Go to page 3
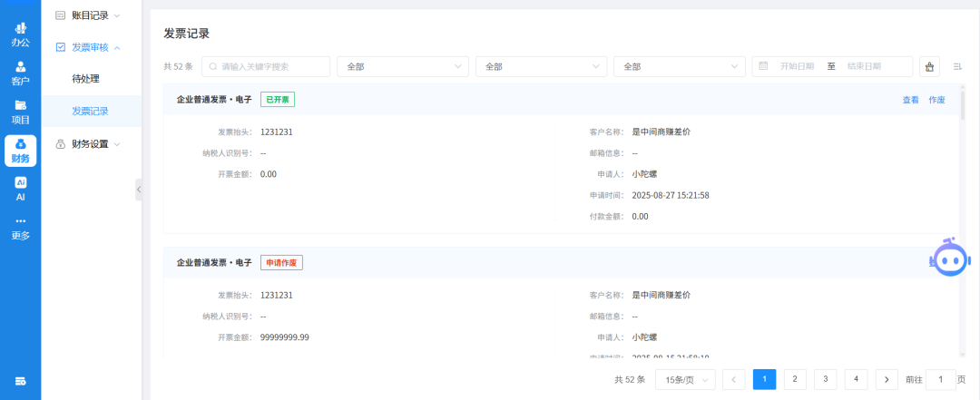The height and width of the screenshot is (400, 980). click(x=826, y=379)
